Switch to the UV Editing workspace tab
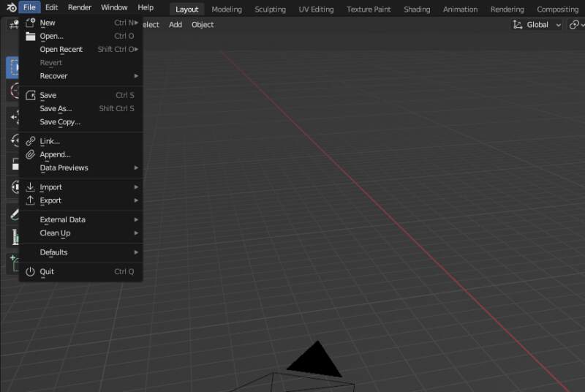The image size is (585, 392). coord(316,10)
